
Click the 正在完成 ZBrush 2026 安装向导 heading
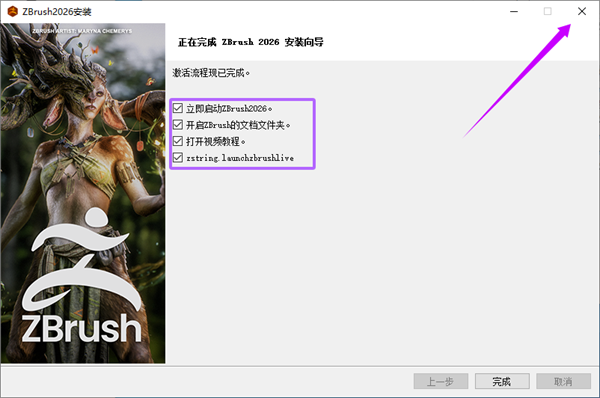coord(251,42)
